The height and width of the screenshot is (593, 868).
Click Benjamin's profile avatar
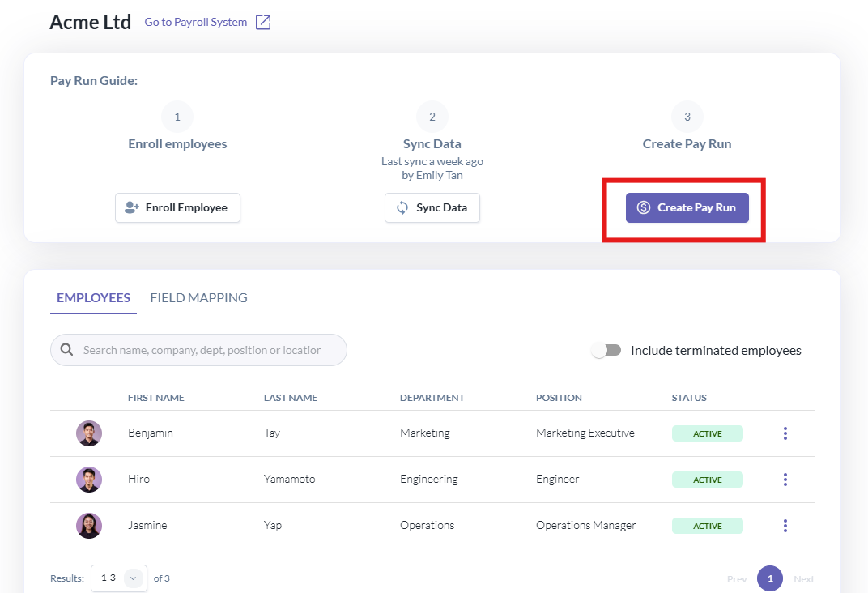pos(89,433)
